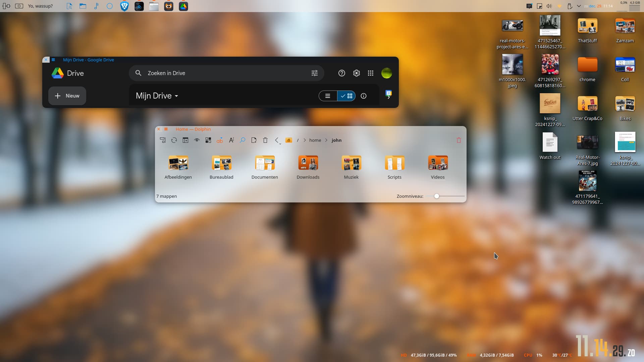This screenshot has width=644, height=362.
Task: Click the sticky note tray icon
Action: click(x=539, y=6)
